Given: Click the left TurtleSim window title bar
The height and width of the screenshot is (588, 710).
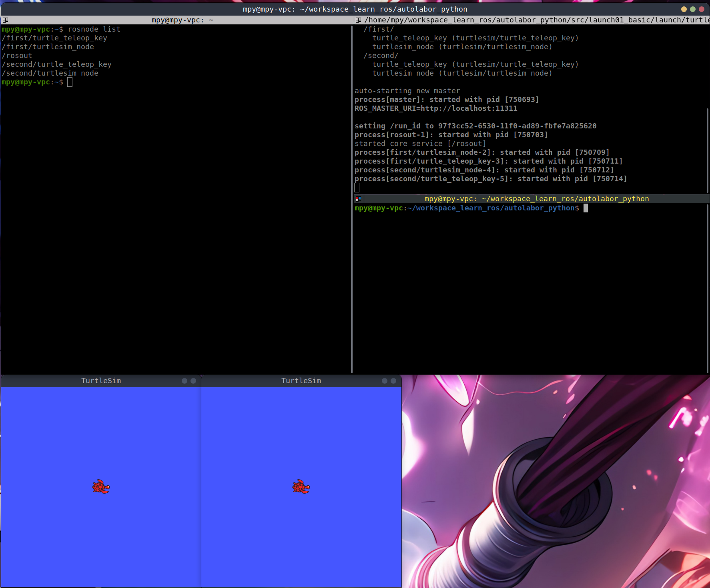Looking at the screenshot, I should click(x=101, y=381).
